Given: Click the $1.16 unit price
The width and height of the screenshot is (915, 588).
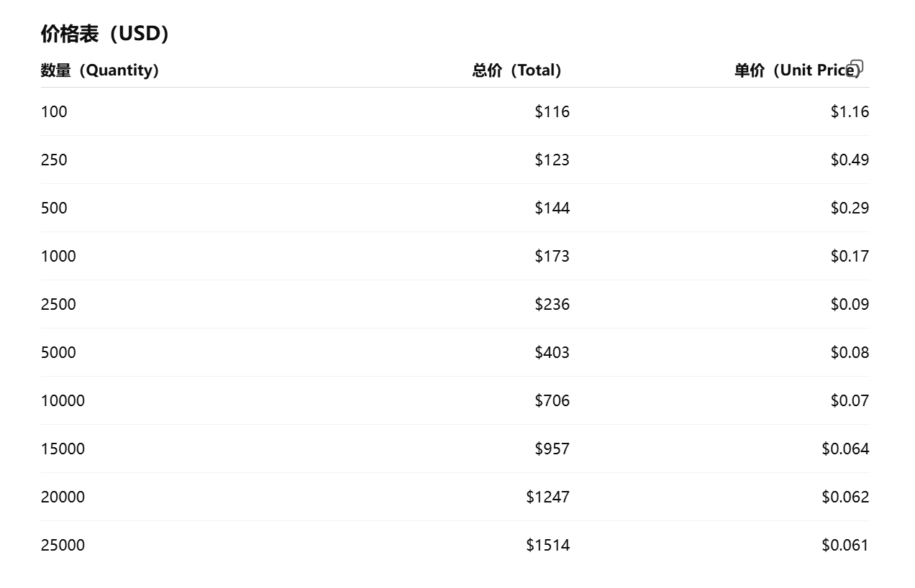Looking at the screenshot, I should click(x=850, y=111).
